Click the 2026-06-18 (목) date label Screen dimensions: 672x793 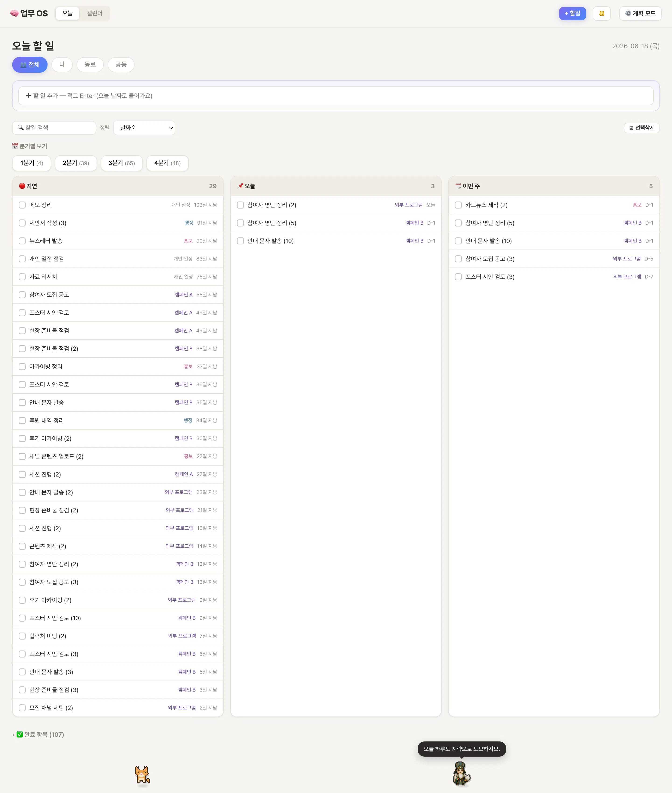(636, 46)
